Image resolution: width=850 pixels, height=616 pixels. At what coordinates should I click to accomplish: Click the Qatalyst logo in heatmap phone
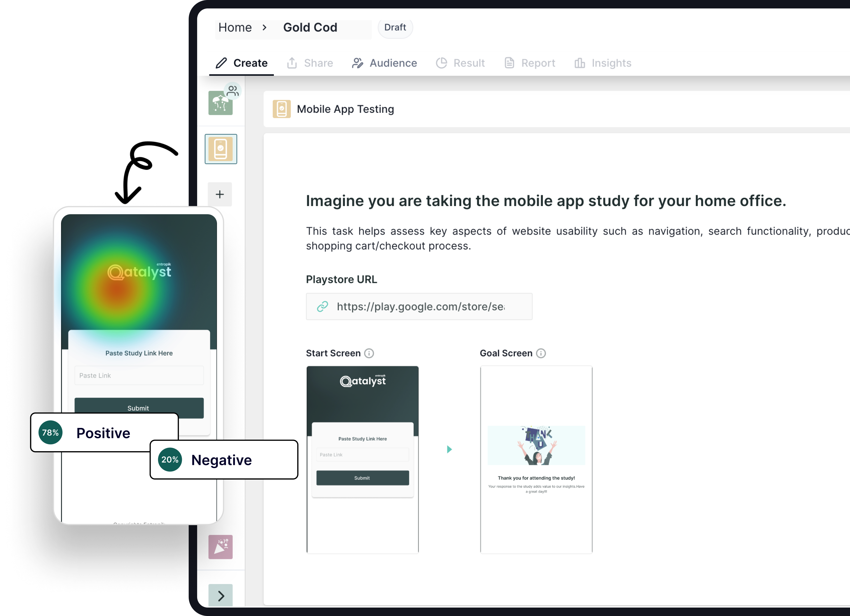(139, 271)
